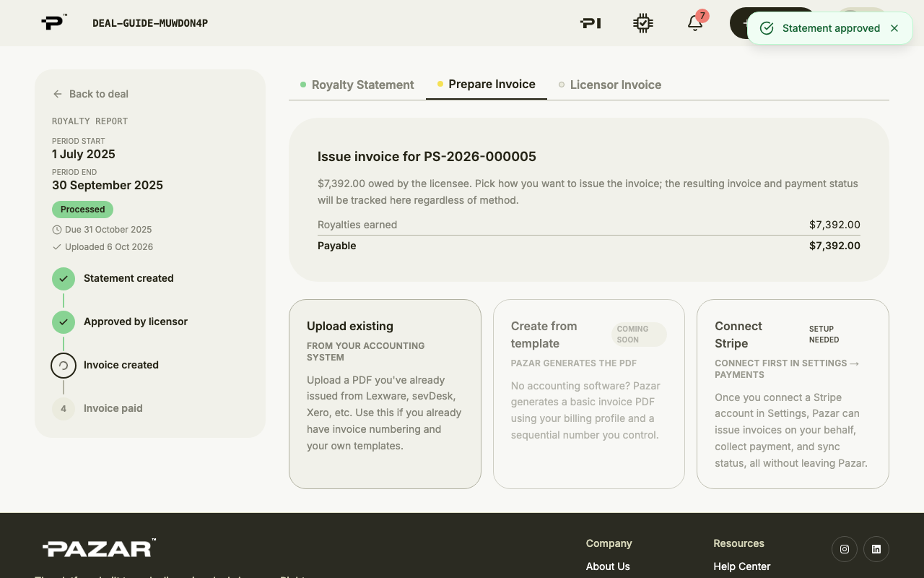This screenshot has width=924, height=578.
Task: Click the green check icon in the toast
Action: 767,28
